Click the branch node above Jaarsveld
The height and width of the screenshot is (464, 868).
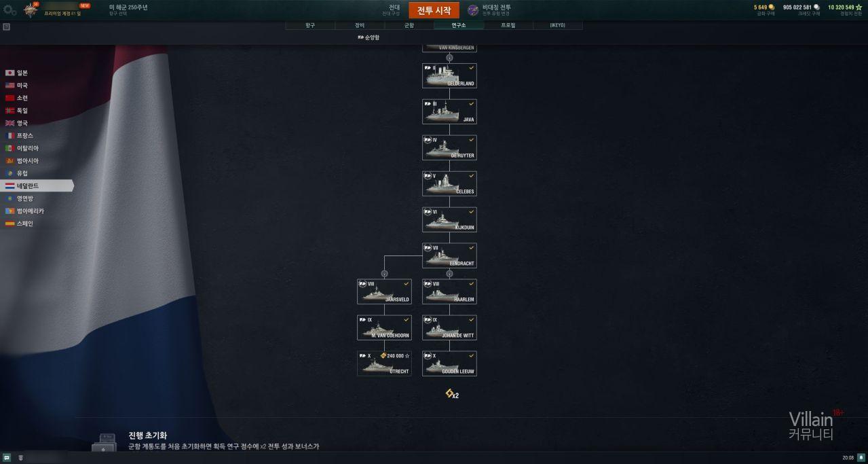pos(384,274)
